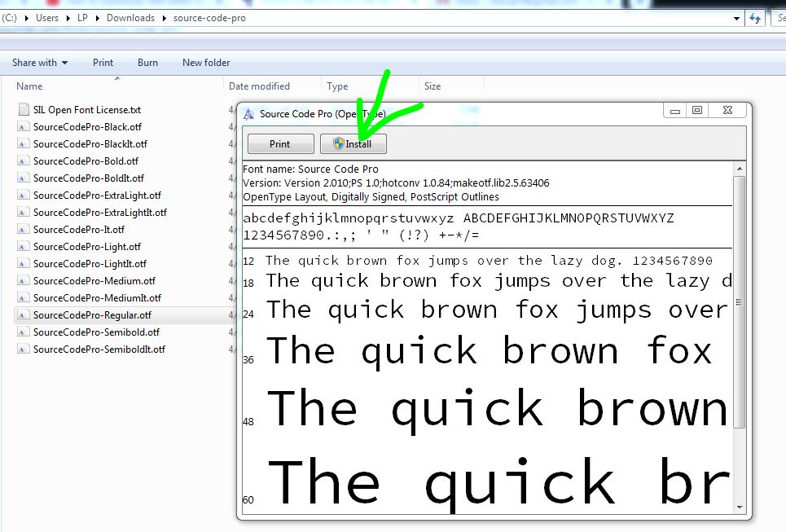
Task: Minimize the Source Code Pro font window
Action: point(674,110)
